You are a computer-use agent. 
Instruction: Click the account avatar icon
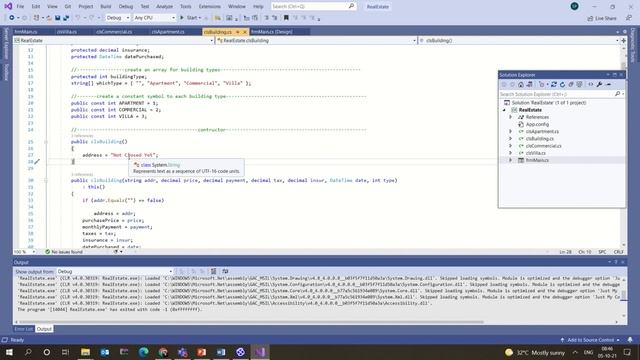pyautogui.click(x=574, y=6)
